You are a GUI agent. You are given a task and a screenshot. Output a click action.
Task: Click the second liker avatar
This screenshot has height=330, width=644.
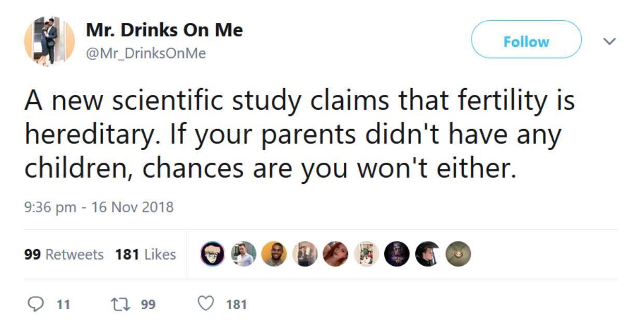click(243, 254)
